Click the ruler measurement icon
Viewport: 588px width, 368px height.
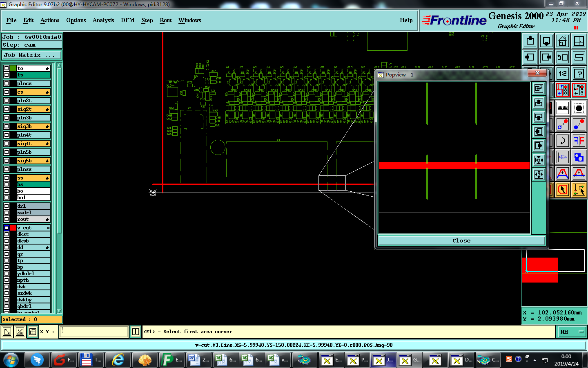click(x=563, y=108)
